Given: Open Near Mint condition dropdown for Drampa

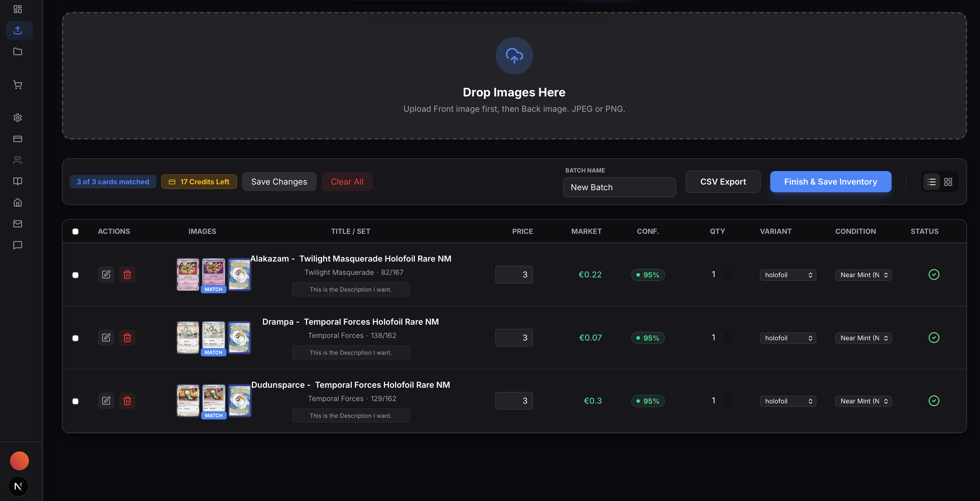Looking at the screenshot, I should [x=863, y=338].
